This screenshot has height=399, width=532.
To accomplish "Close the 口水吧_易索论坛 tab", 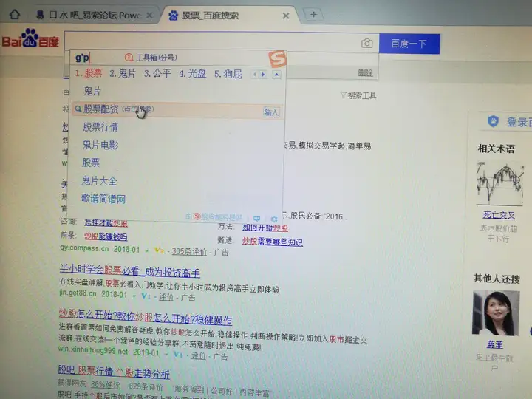I will pos(149,16).
